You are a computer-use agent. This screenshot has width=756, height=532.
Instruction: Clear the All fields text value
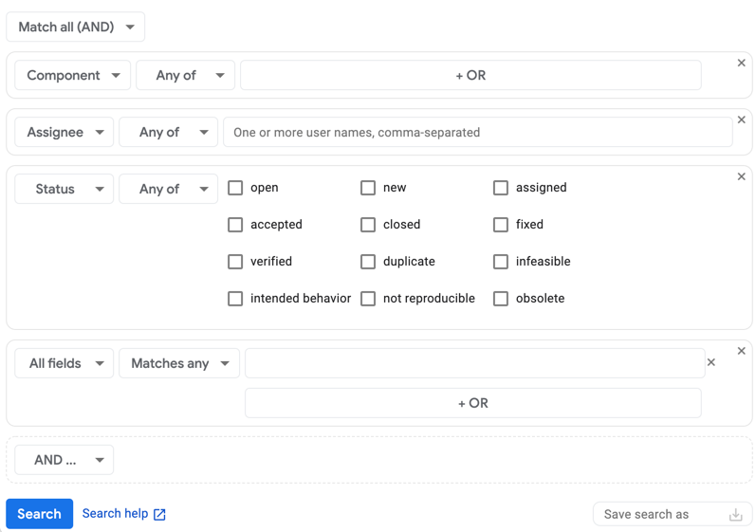711,362
